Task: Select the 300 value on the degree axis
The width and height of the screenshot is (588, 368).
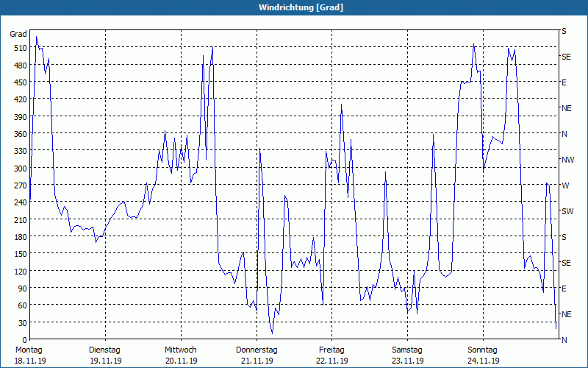Action: click(x=21, y=169)
